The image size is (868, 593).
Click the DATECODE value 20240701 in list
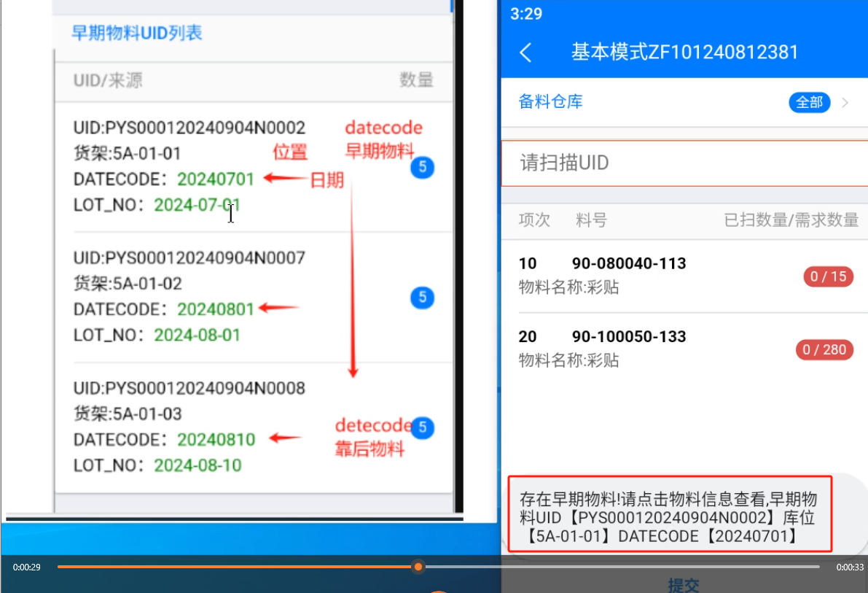tap(216, 179)
